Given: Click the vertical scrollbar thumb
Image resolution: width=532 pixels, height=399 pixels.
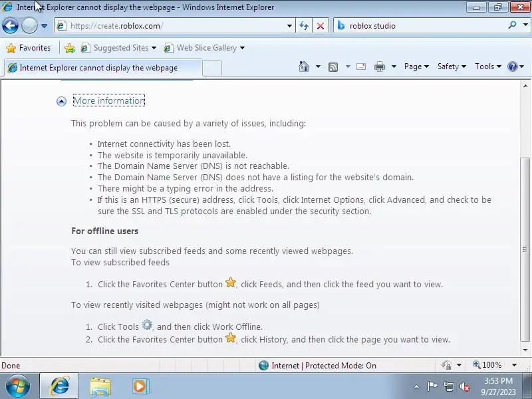Looking at the screenshot, I should [x=525, y=249].
